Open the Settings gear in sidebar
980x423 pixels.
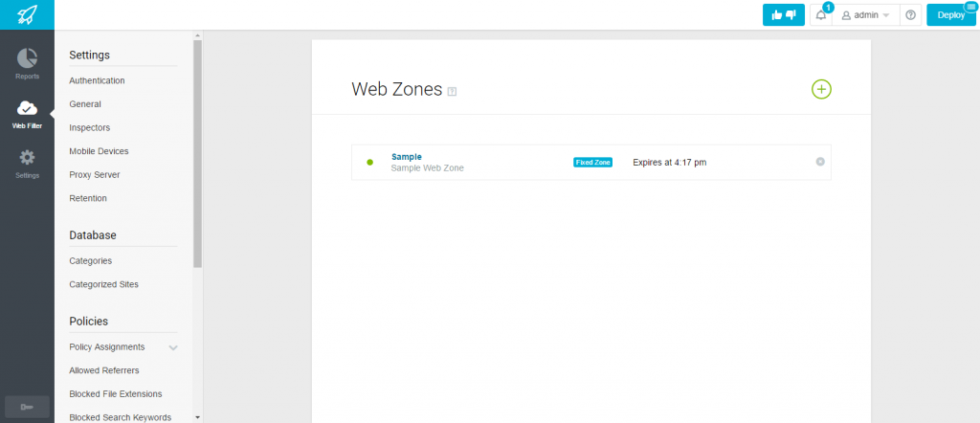[27, 164]
